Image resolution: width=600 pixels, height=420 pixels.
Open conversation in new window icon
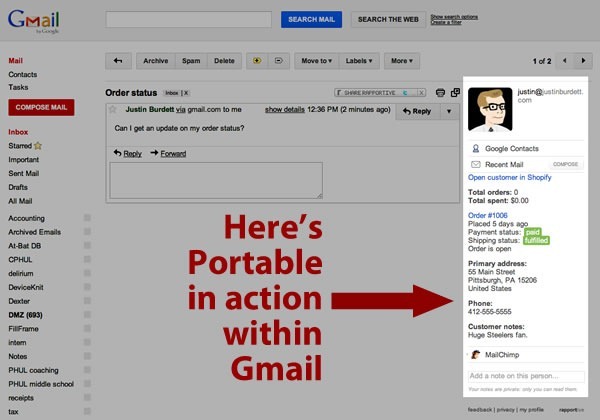(455, 93)
